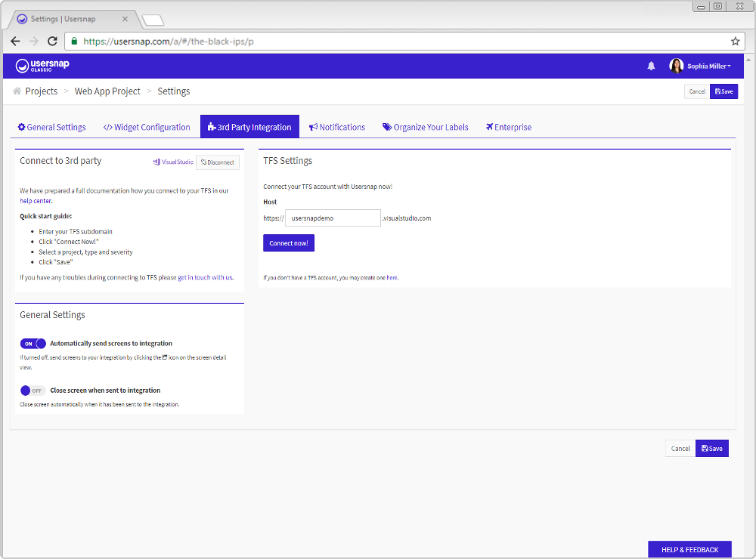The image size is (756, 559).
Task: Close the Settings | Usersnap tab
Action: 125,20
